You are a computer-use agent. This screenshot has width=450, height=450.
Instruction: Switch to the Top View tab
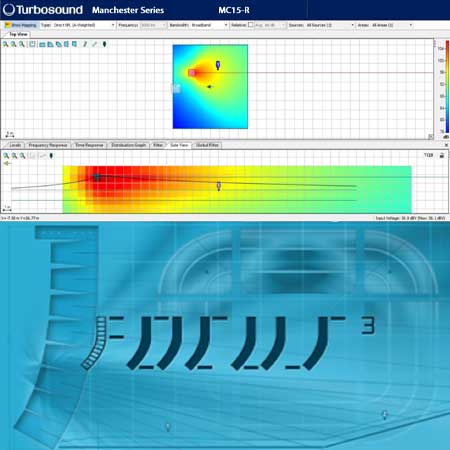point(18,34)
